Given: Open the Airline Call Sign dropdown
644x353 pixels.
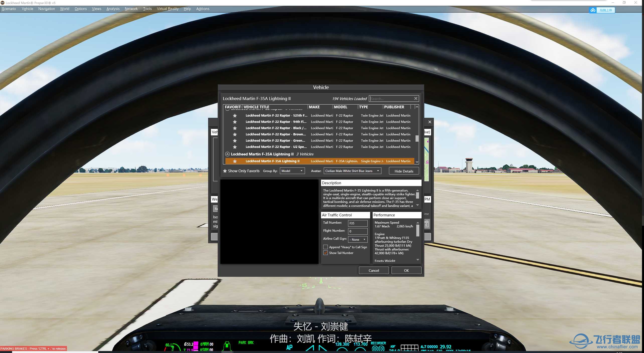Looking at the screenshot, I should (x=358, y=239).
